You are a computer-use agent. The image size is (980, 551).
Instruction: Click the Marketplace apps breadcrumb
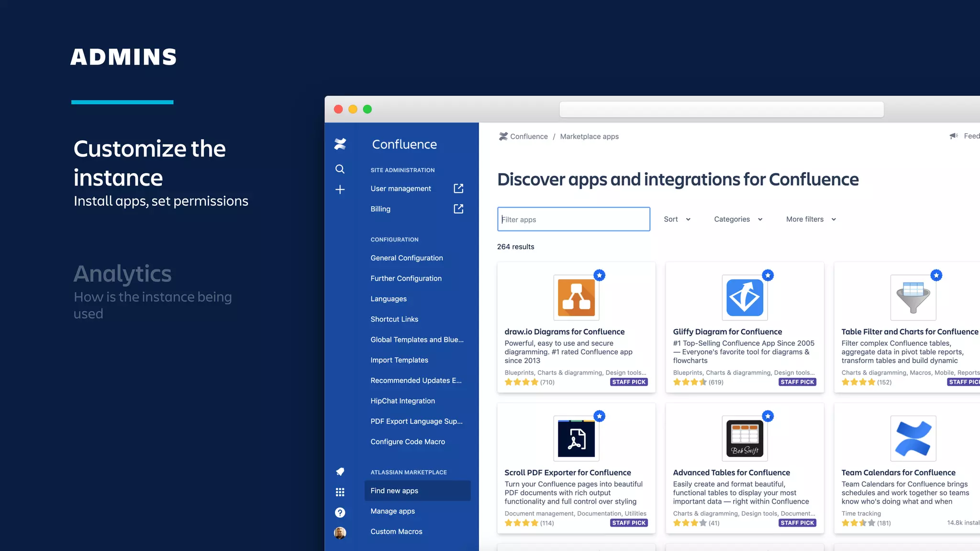pos(589,136)
